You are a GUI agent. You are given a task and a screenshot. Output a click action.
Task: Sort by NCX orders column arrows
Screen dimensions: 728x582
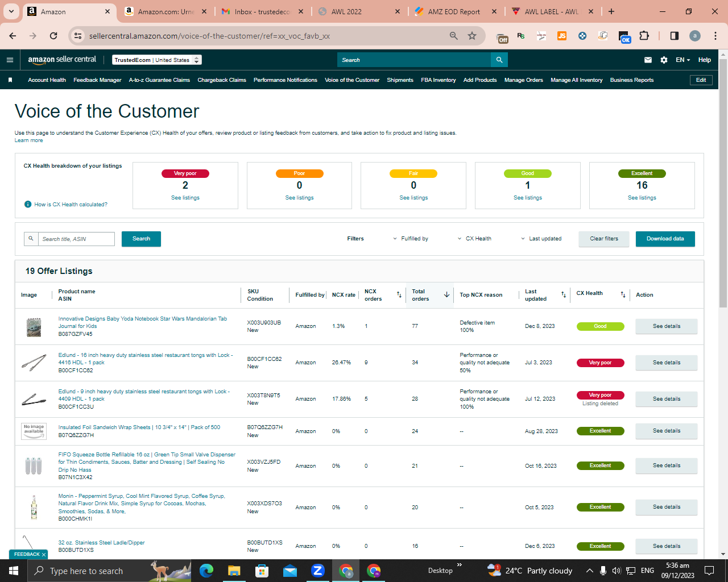point(399,294)
